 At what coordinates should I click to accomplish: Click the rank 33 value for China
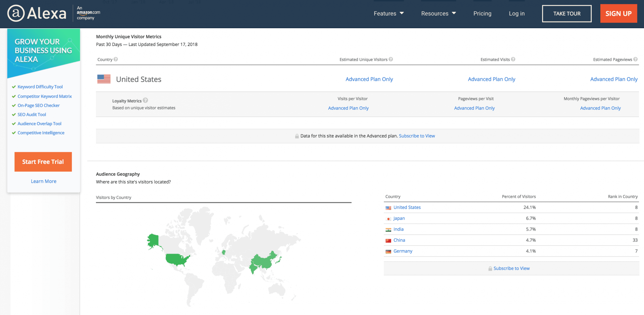click(x=635, y=240)
